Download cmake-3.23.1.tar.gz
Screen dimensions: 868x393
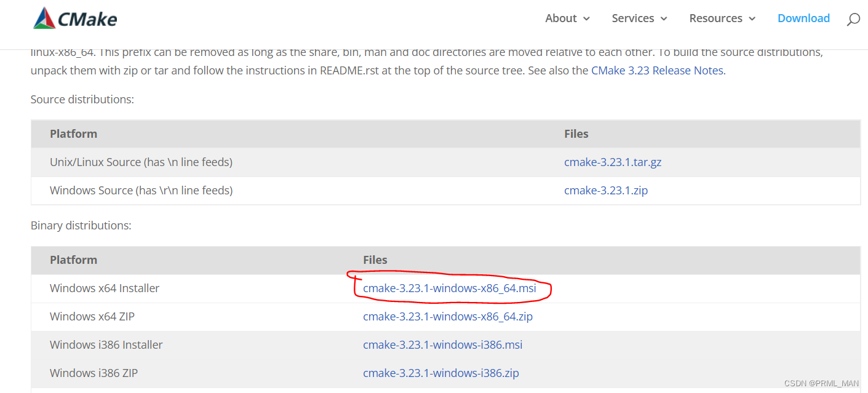click(x=613, y=162)
